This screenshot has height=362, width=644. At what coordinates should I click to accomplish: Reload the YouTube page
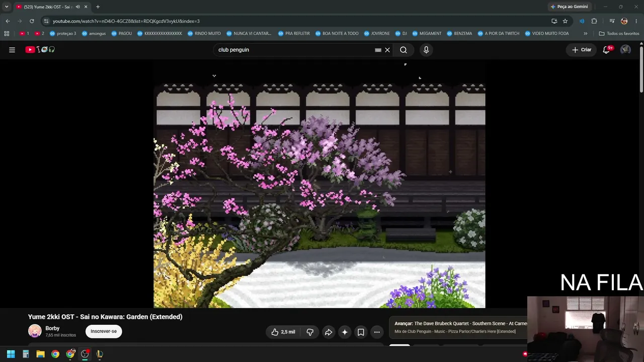pyautogui.click(x=32, y=21)
